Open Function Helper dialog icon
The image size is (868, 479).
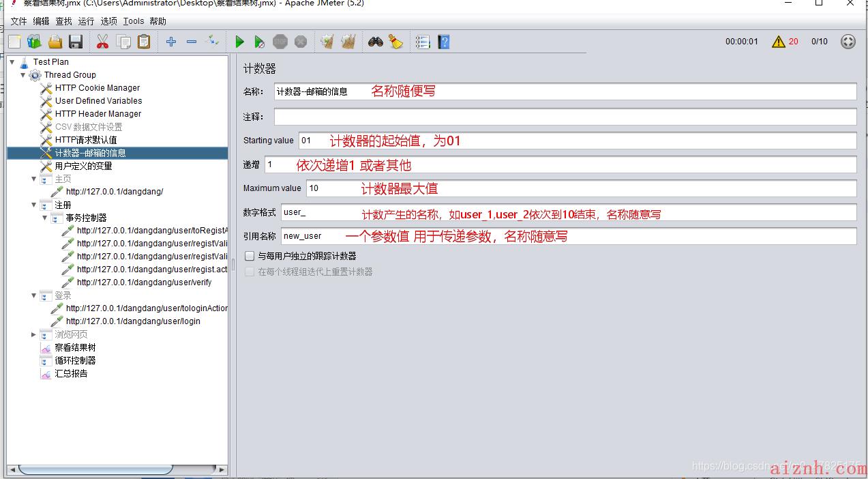click(423, 42)
